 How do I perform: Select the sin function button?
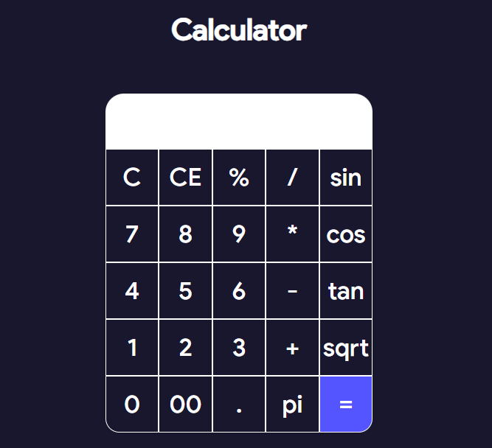coord(346,178)
